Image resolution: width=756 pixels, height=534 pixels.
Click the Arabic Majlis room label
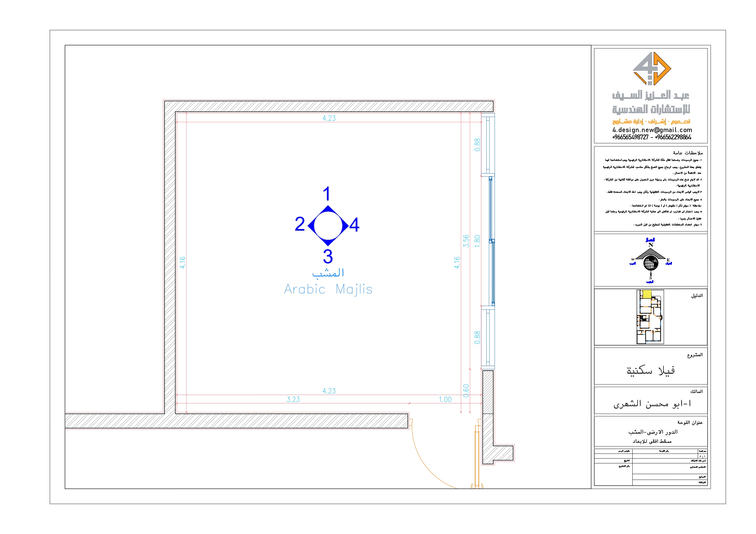click(328, 290)
